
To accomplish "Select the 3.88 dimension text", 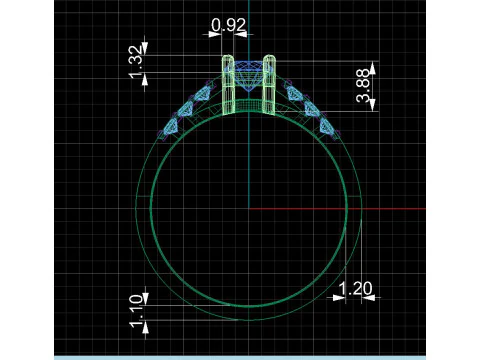I will (x=363, y=85).
